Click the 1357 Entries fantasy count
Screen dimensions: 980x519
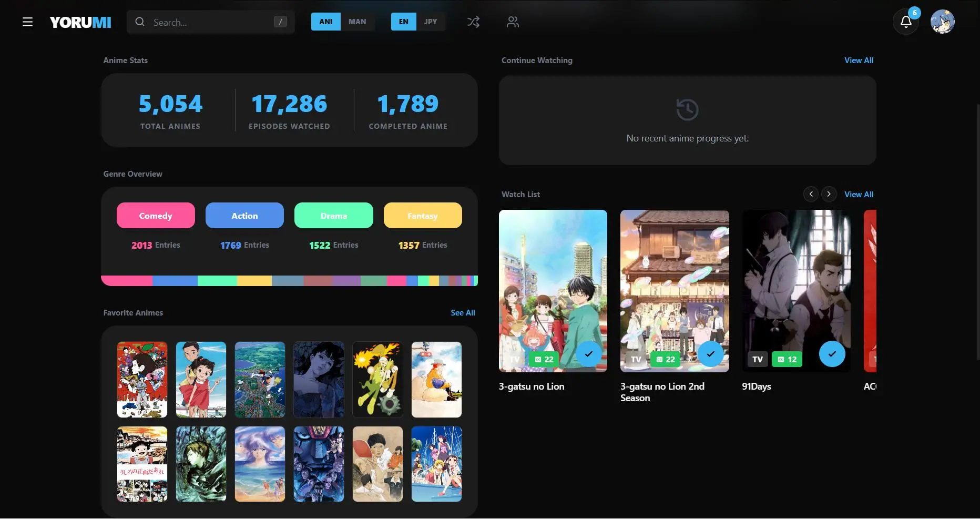(423, 245)
